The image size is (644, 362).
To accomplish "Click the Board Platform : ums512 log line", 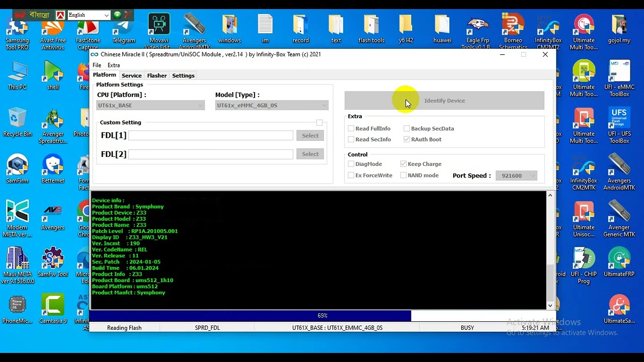I will click(125, 287).
